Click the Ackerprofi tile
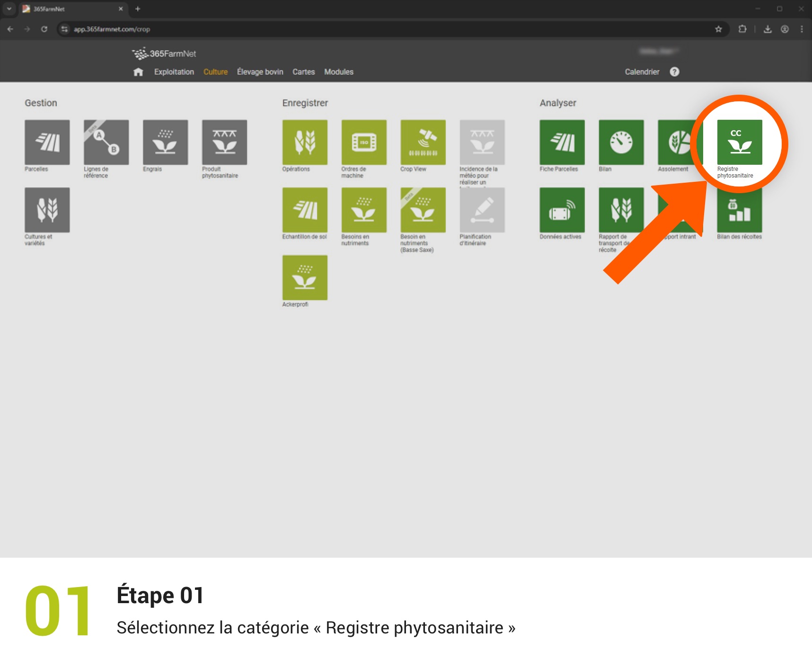812x659 pixels. click(x=305, y=277)
